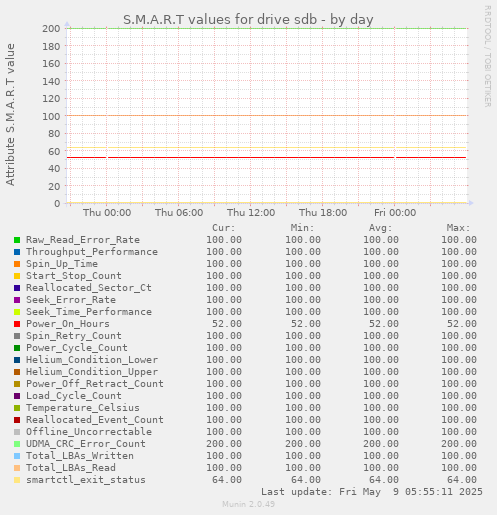Select the Temperature_Celsius legend label
The width and height of the screenshot is (497, 515).
point(83,408)
